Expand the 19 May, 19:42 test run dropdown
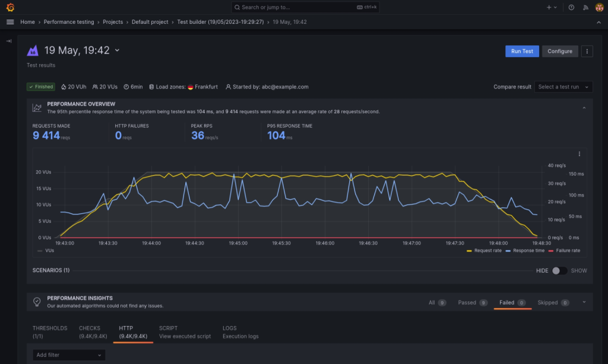608x364 pixels. (x=117, y=50)
